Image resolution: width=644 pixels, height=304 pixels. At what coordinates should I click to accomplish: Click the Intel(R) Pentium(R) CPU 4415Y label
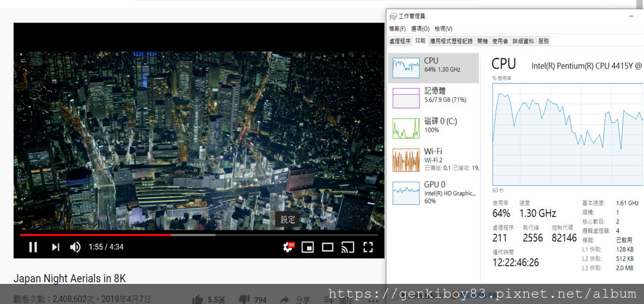tap(587, 65)
